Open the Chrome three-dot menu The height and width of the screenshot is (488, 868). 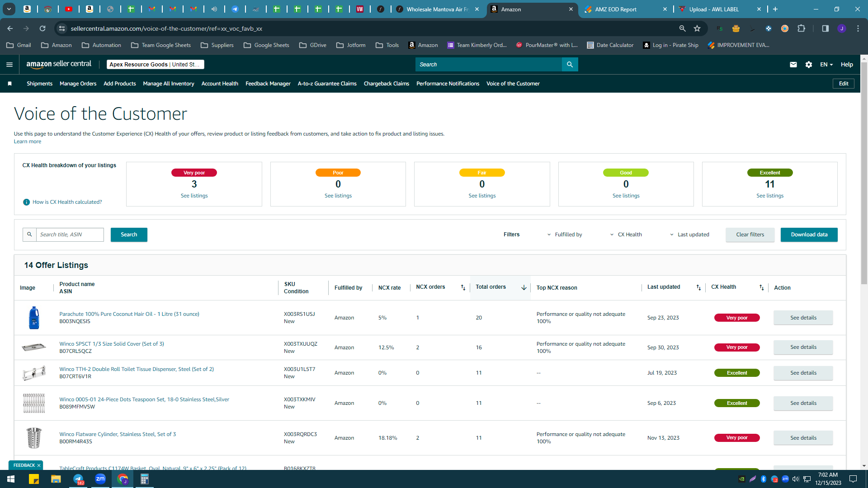tap(858, 28)
